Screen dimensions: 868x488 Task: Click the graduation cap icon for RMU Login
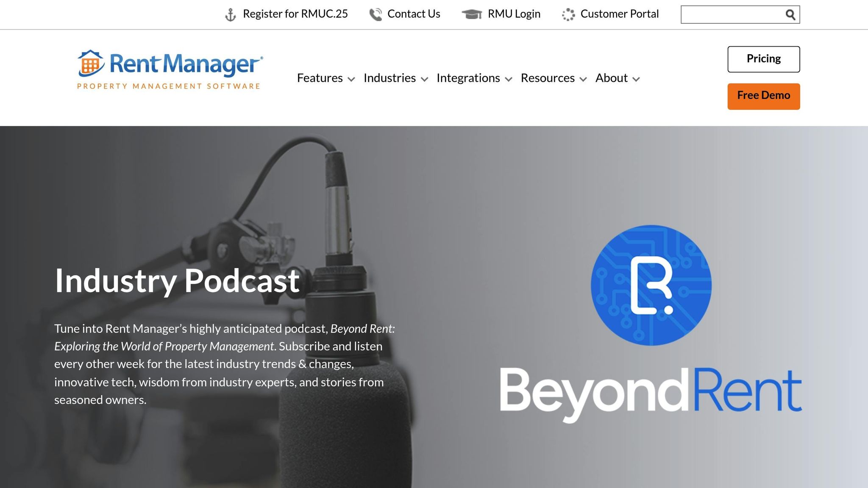pos(472,14)
